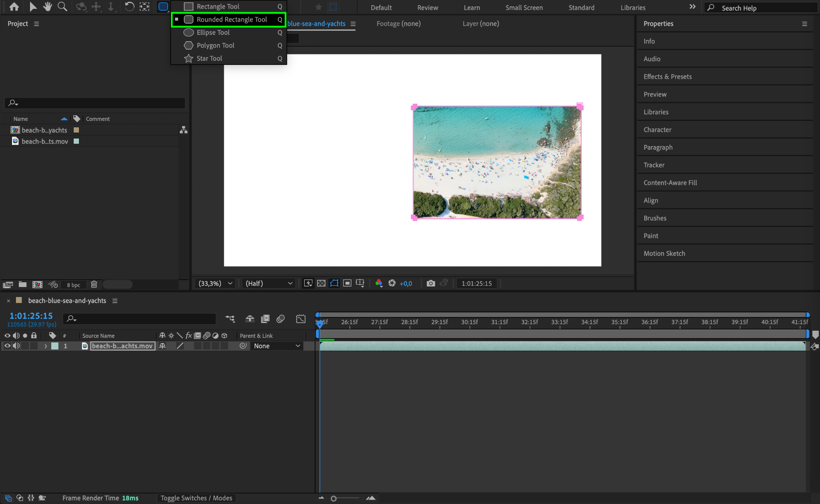This screenshot has height=504, width=820.
Task: Pick Star Tool from the dropdown
Action: point(209,58)
